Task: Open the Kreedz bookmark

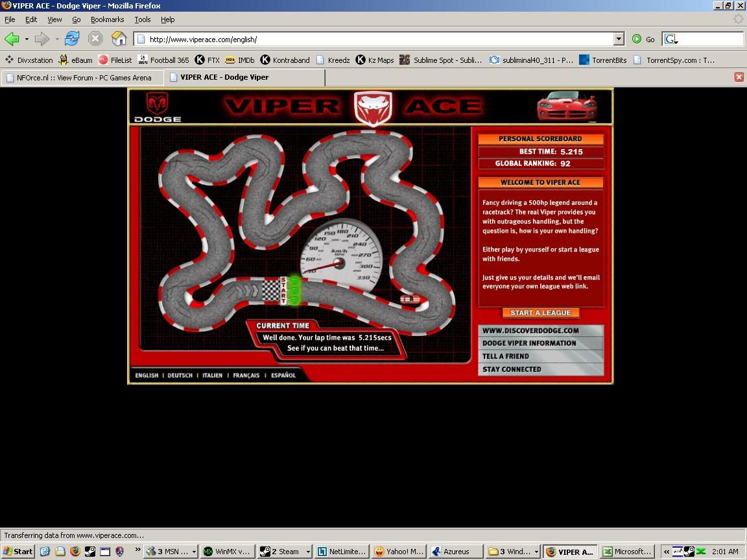Action: click(x=333, y=60)
